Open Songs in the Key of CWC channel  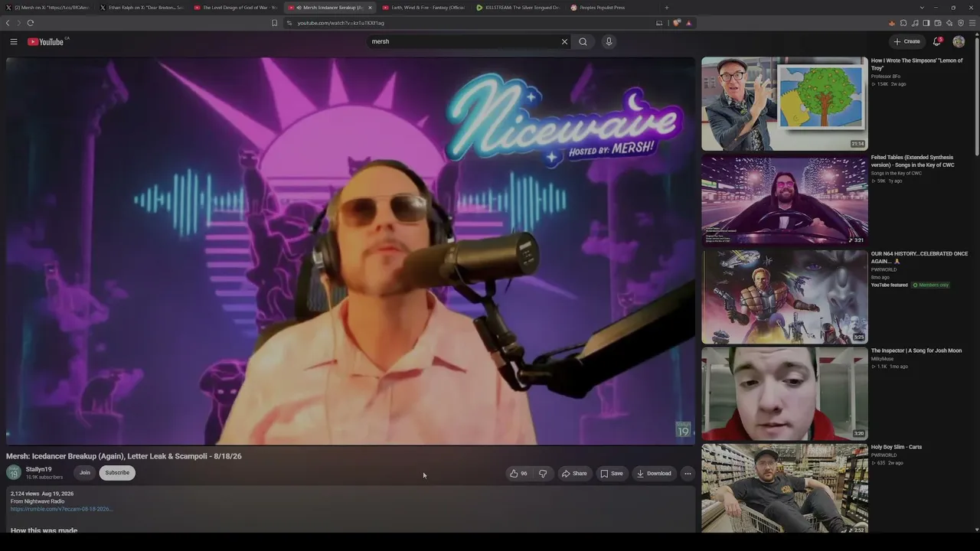click(x=897, y=173)
